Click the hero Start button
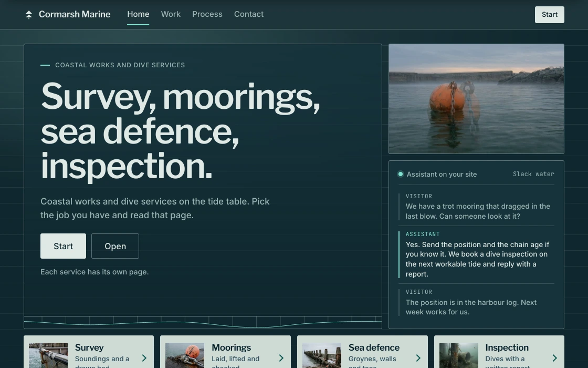Image resolution: width=588 pixels, height=368 pixels. coord(63,246)
